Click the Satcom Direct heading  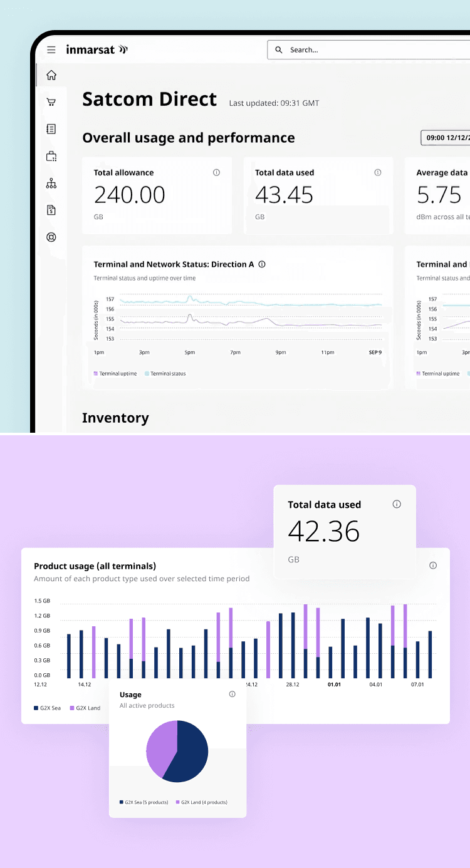coord(150,99)
